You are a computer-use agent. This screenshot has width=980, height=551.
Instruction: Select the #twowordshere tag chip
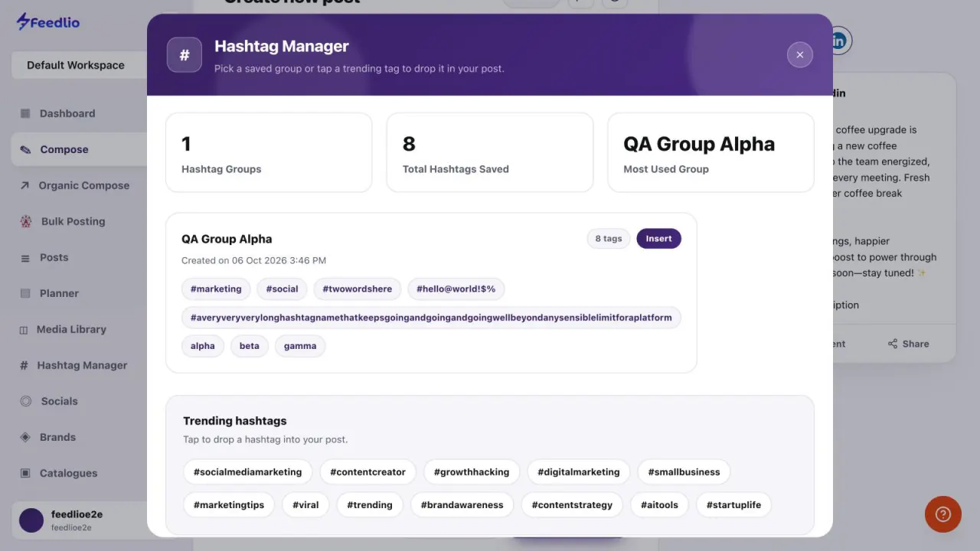pos(358,289)
